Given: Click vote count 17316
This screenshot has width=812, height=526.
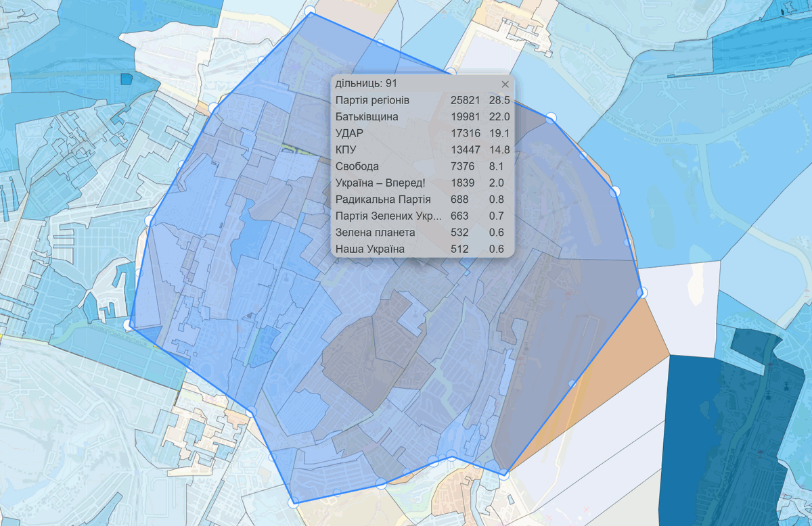Looking at the screenshot, I should [x=466, y=133].
